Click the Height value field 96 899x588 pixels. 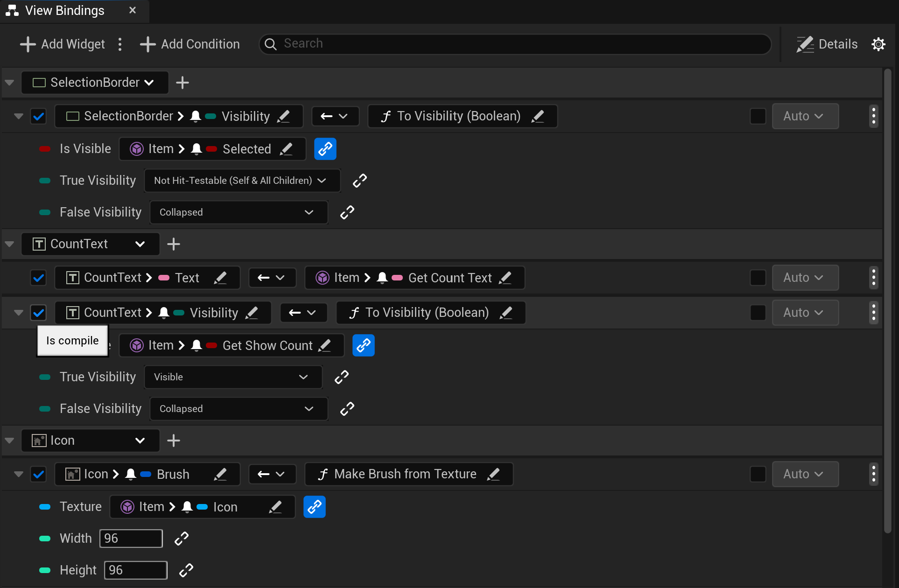coord(136,570)
